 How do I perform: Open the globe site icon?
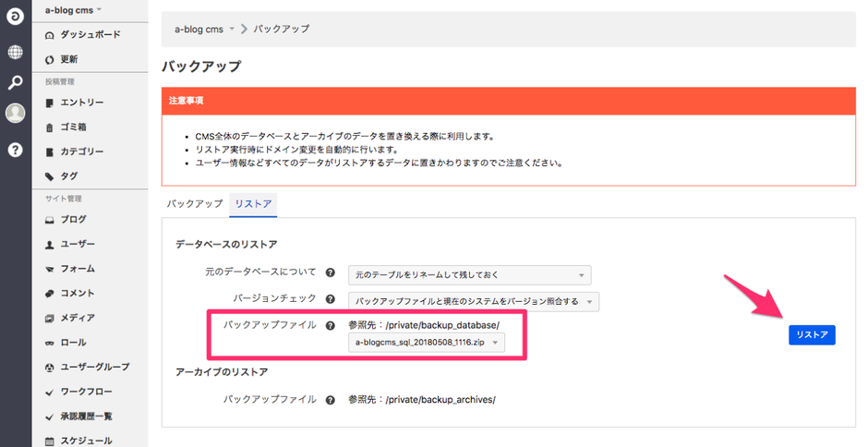(15, 52)
